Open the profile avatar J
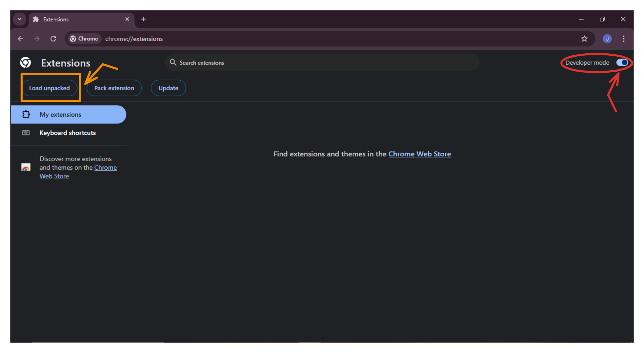 click(x=607, y=39)
